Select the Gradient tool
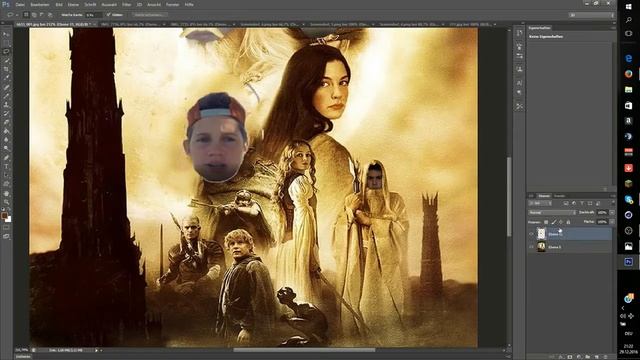The width and height of the screenshot is (640, 360). click(x=6, y=131)
